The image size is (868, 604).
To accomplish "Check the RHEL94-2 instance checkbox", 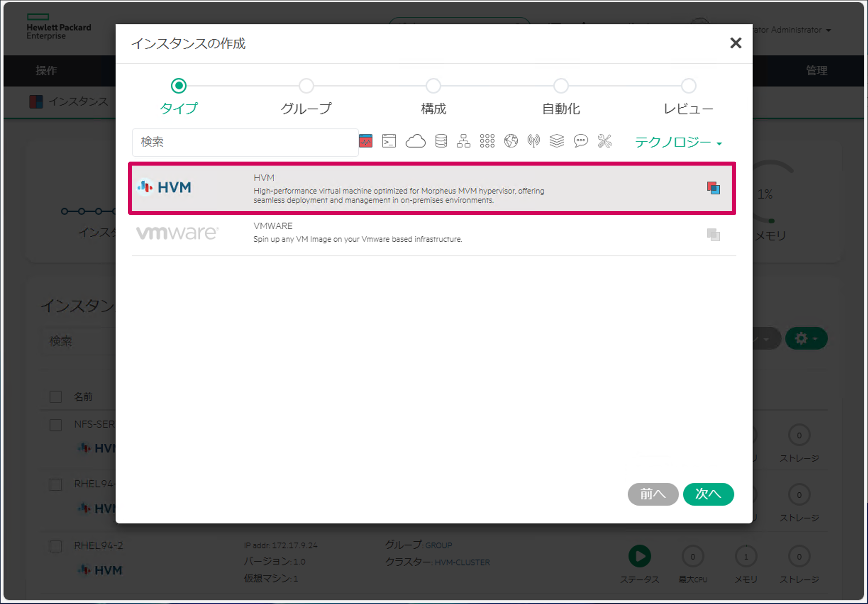I will 56,547.
